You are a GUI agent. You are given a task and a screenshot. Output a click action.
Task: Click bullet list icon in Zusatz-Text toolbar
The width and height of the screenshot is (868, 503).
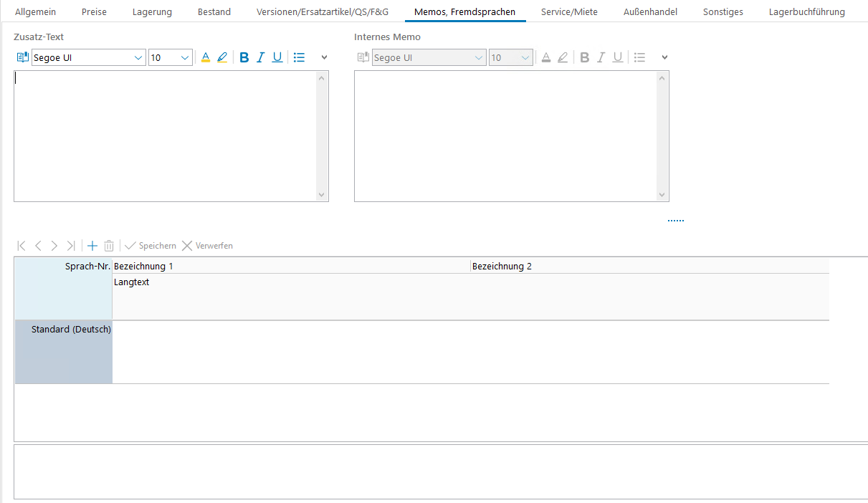pyautogui.click(x=300, y=58)
